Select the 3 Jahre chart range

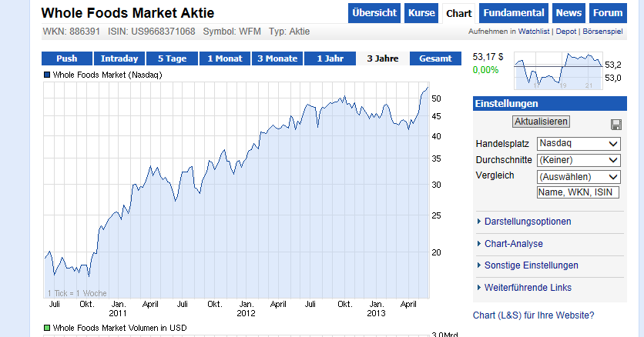point(383,58)
